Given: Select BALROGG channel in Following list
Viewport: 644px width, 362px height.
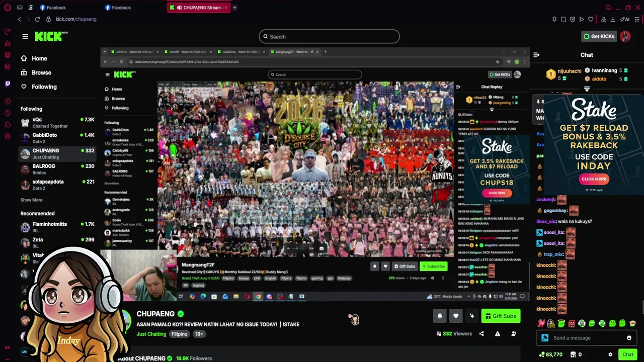Looking at the screenshot, I should [x=57, y=169].
